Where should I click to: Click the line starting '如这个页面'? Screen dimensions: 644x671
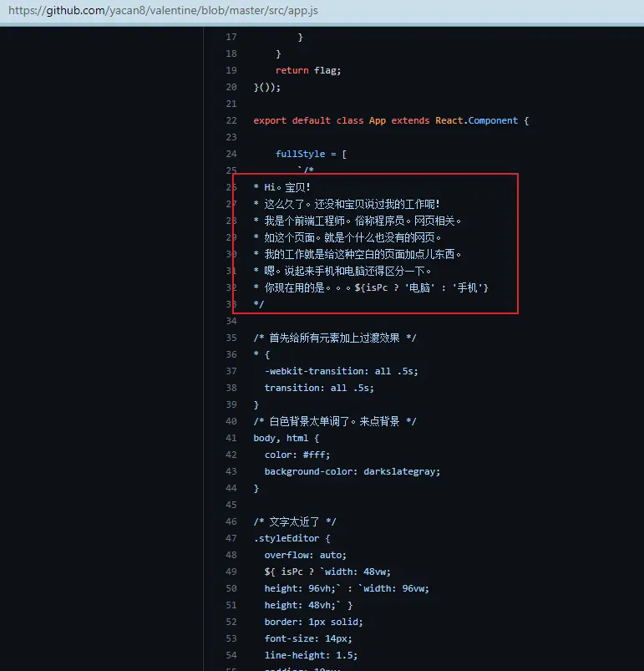(x=347, y=237)
